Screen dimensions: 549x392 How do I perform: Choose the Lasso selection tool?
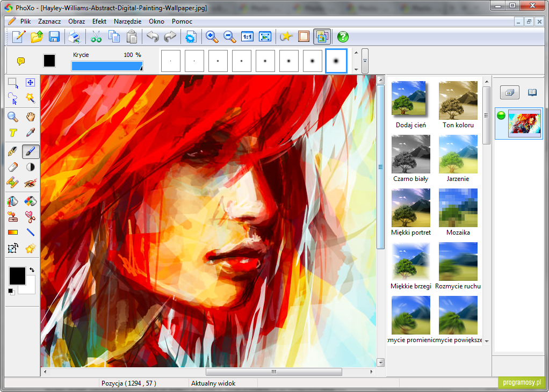tap(13, 99)
